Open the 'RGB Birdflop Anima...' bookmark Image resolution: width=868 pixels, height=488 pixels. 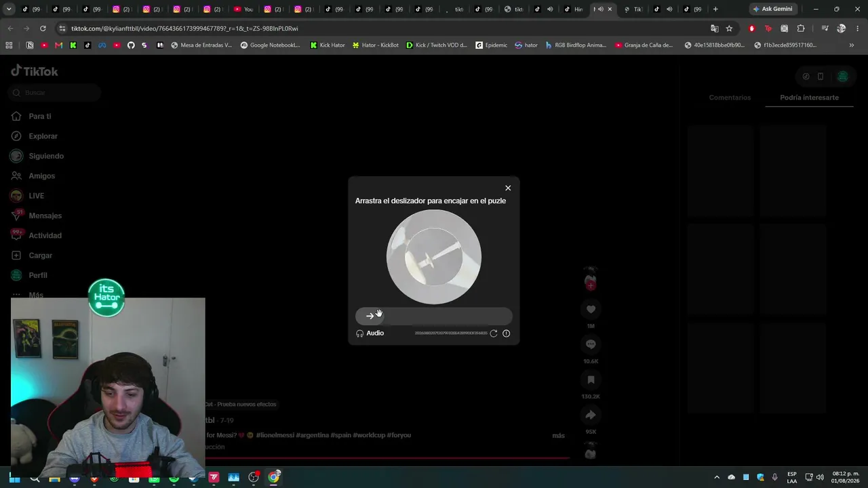point(576,45)
